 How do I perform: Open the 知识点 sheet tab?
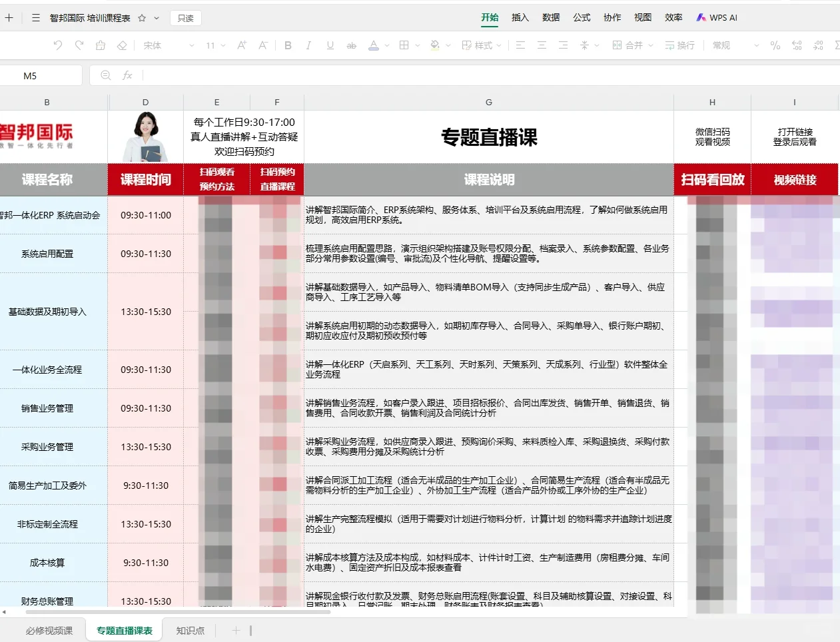tap(191, 630)
